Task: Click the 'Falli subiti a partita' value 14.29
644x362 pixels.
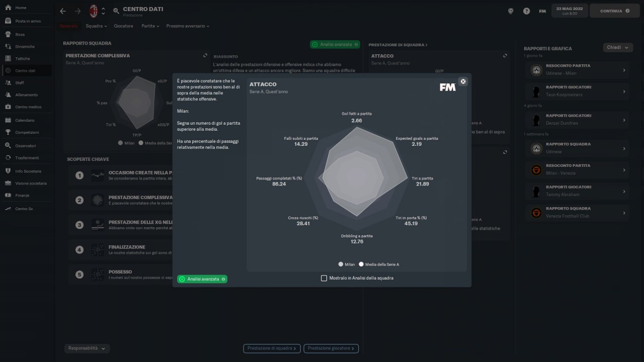Action: pyautogui.click(x=301, y=144)
